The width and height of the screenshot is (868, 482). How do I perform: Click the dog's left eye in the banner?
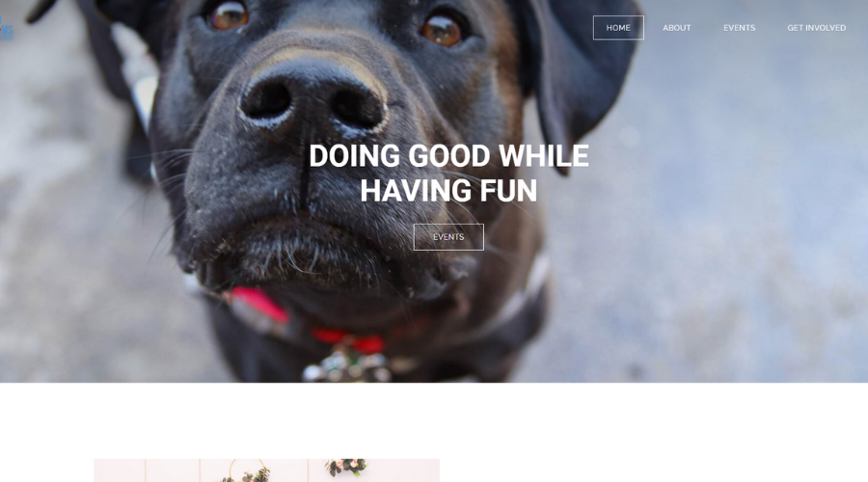pos(227,16)
